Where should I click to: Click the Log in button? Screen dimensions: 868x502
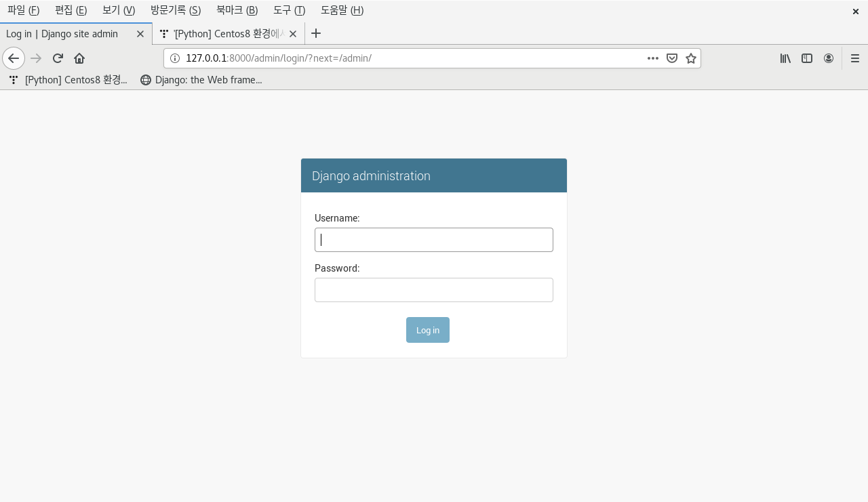pyautogui.click(x=428, y=330)
